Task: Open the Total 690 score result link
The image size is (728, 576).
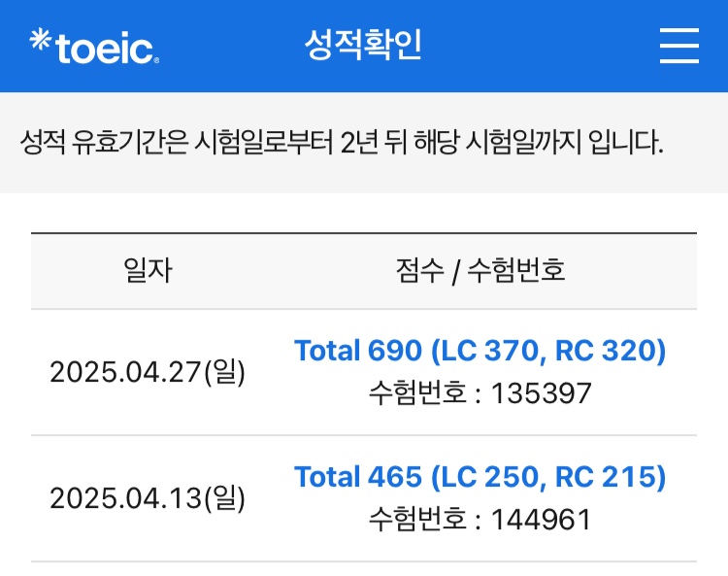Action: pyautogui.click(x=480, y=350)
